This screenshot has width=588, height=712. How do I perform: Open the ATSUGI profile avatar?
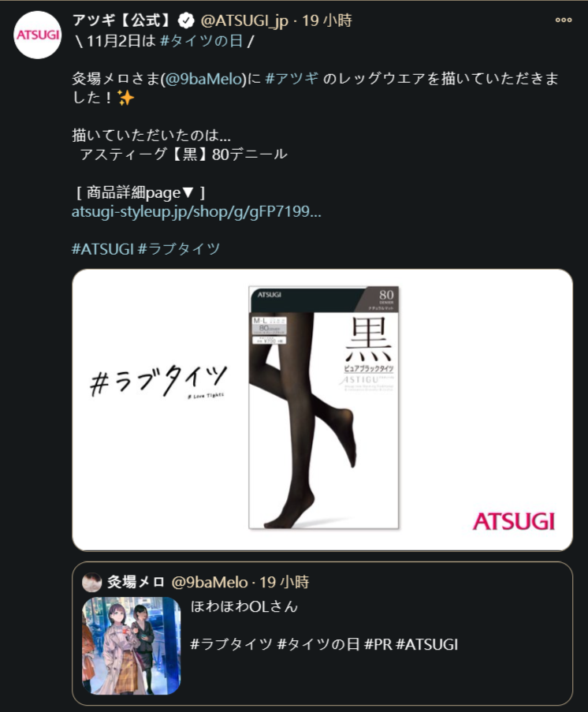38,35
